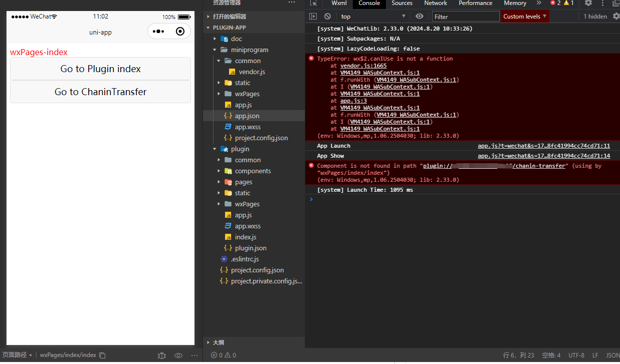Switch to the Network tab
The height and width of the screenshot is (364, 620).
pos(436,3)
